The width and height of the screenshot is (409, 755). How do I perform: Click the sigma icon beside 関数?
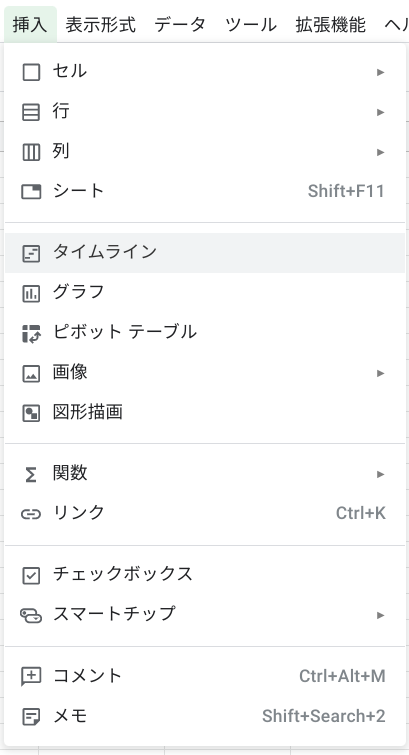tap(31, 475)
